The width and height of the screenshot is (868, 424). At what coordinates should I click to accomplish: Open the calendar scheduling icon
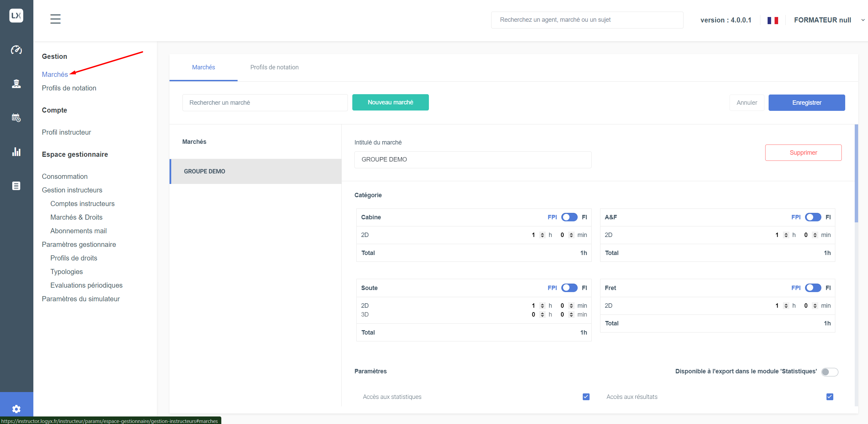point(16,118)
